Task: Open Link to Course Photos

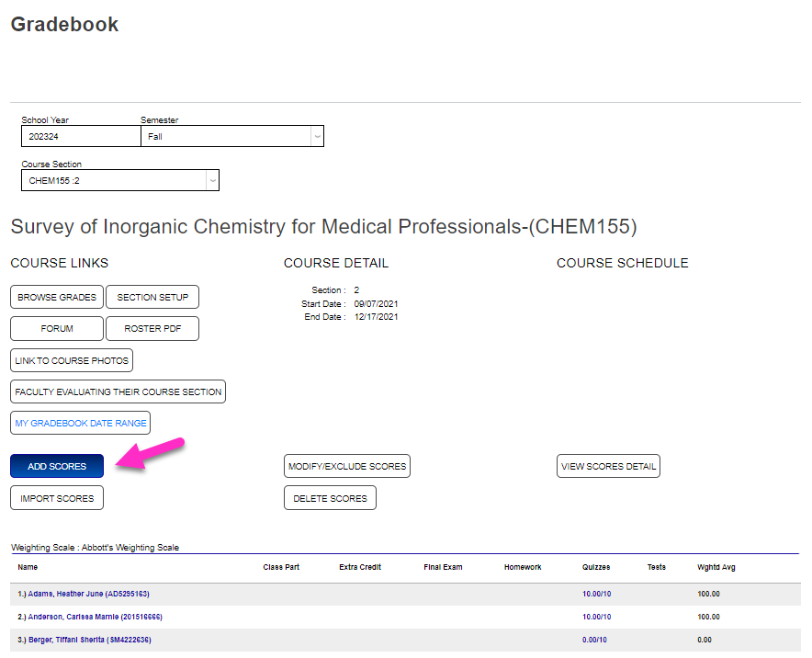Action: (71, 360)
